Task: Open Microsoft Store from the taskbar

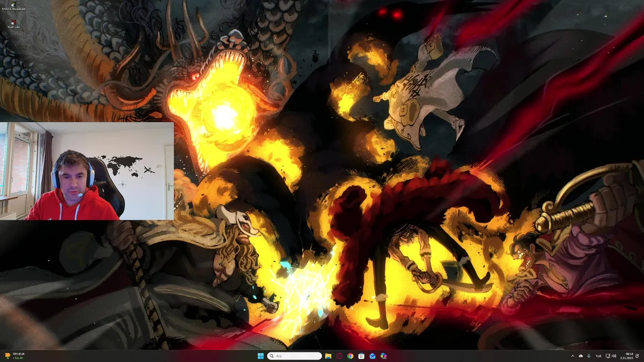Action: (361, 356)
